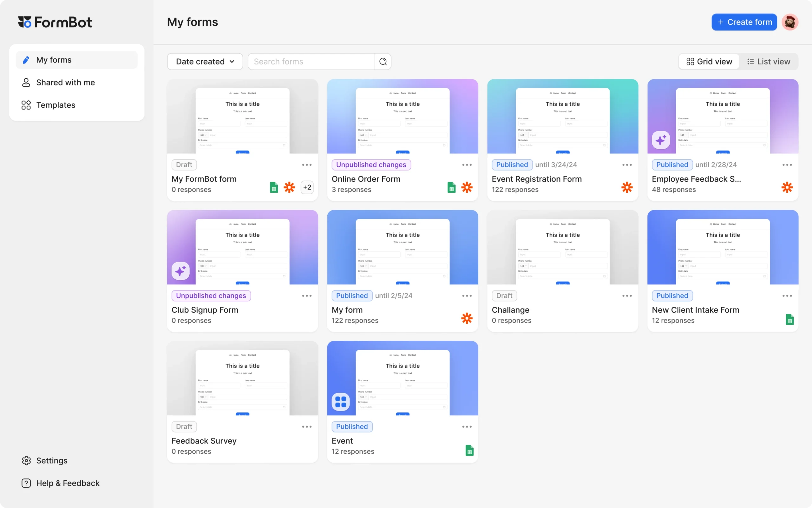Click Published badge on Event Registration Form
Image resolution: width=812 pixels, height=508 pixels.
pos(512,165)
